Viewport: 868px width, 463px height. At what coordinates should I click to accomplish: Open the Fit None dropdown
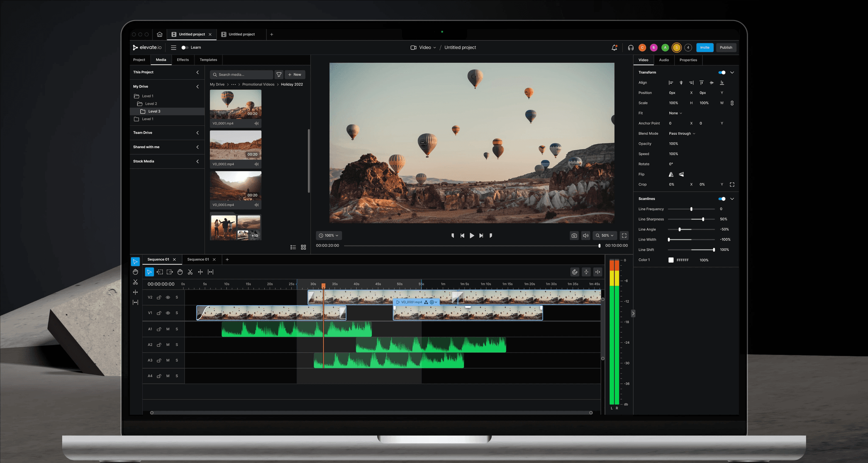pyautogui.click(x=676, y=113)
